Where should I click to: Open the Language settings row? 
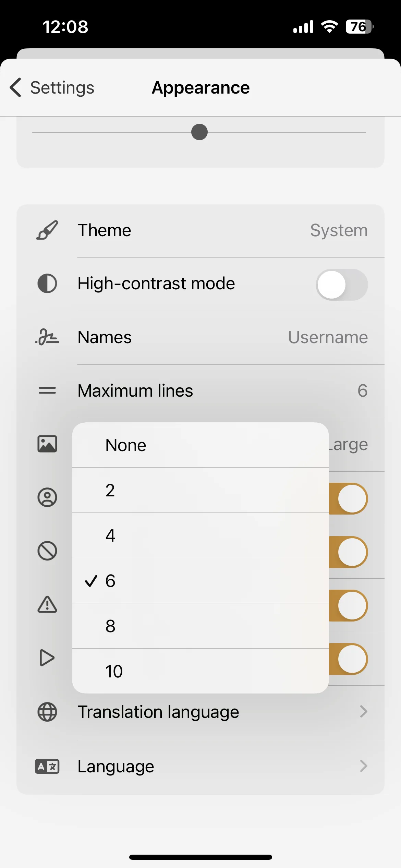(200, 767)
